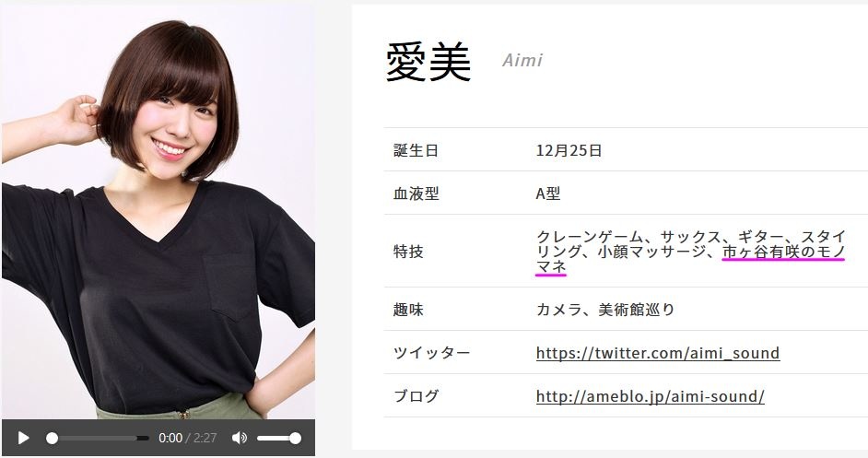Click the ツイッター row label

pos(431,352)
